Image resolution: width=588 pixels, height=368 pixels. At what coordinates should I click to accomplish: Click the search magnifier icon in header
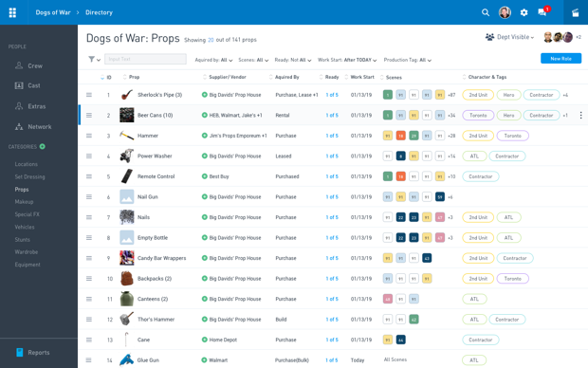[486, 12]
